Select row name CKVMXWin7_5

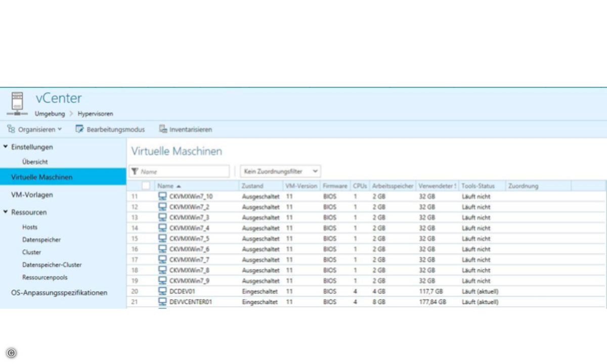pyautogui.click(x=189, y=239)
